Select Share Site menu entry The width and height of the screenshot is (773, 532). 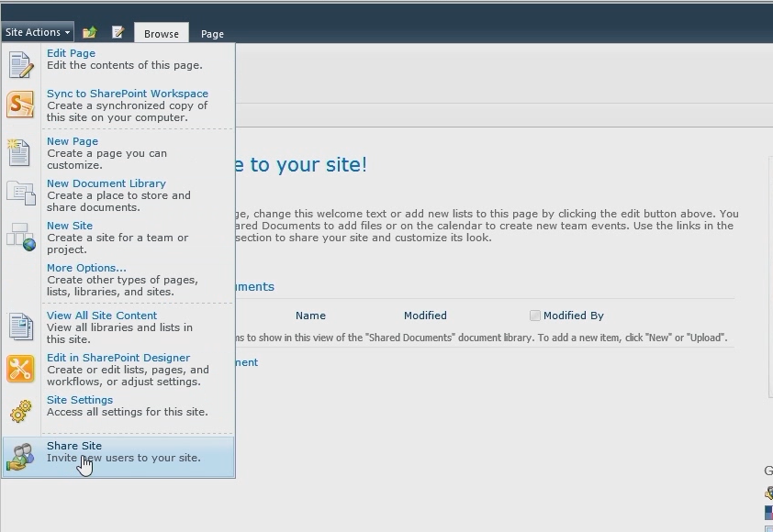pyautogui.click(x=118, y=457)
